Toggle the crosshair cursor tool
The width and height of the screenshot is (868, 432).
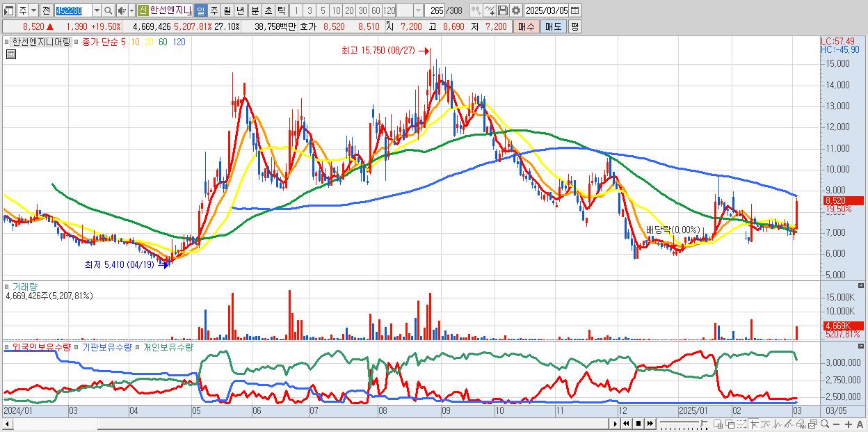pos(754,424)
